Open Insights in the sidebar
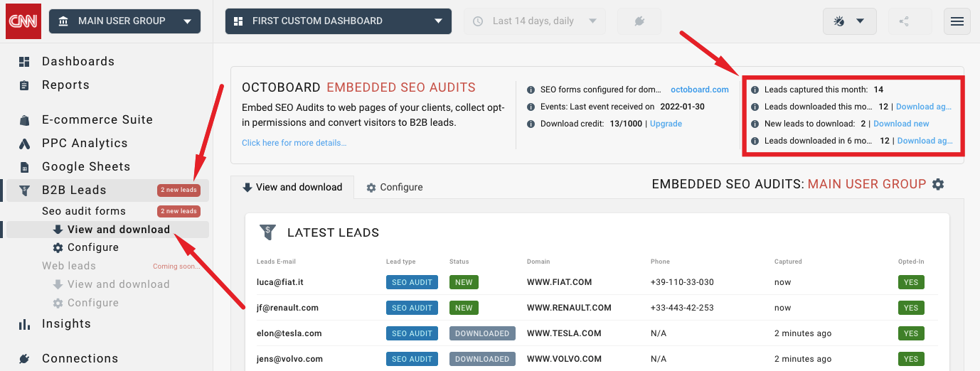980x371 pixels. [x=66, y=323]
